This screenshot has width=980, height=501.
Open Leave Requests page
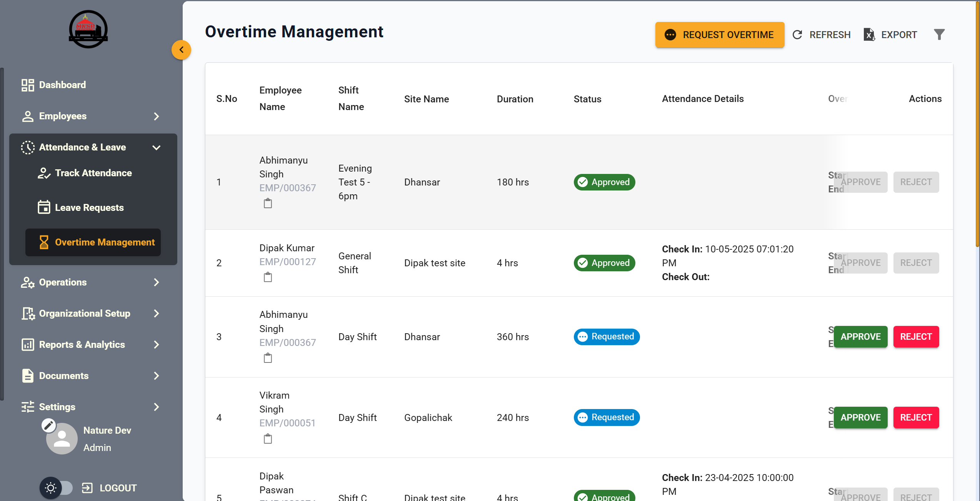click(89, 208)
